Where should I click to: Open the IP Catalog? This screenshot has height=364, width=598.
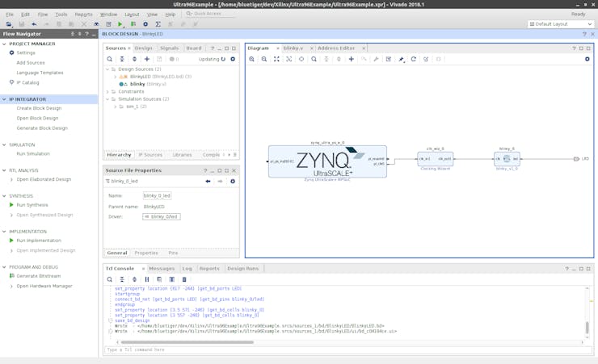27,82
